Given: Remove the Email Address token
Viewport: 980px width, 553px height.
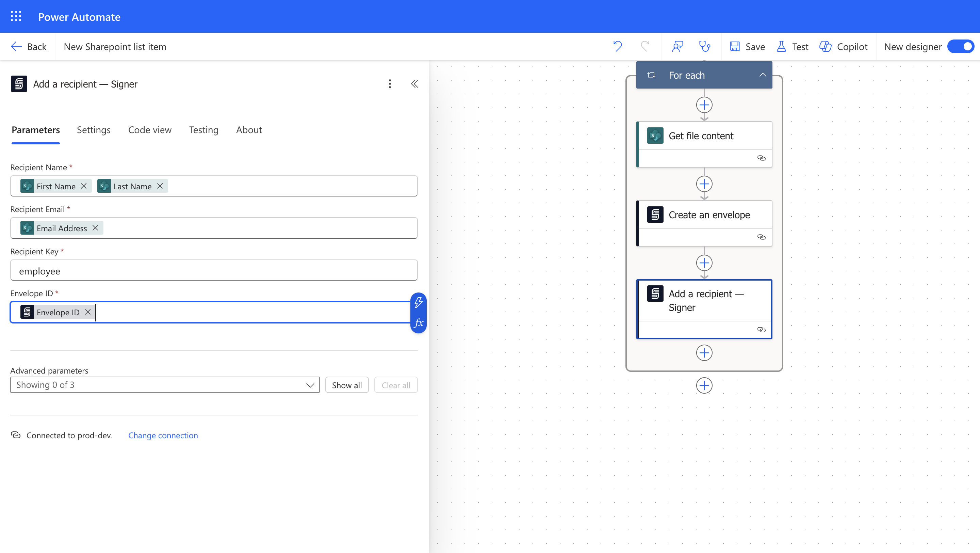Looking at the screenshot, I should [x=95, y=228].
